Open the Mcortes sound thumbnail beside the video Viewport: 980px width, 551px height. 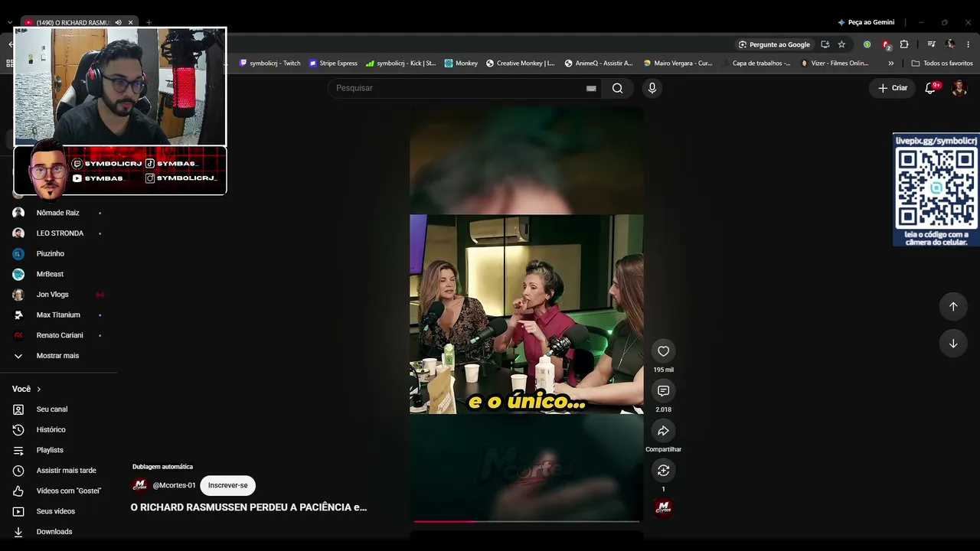pos(663,507)
